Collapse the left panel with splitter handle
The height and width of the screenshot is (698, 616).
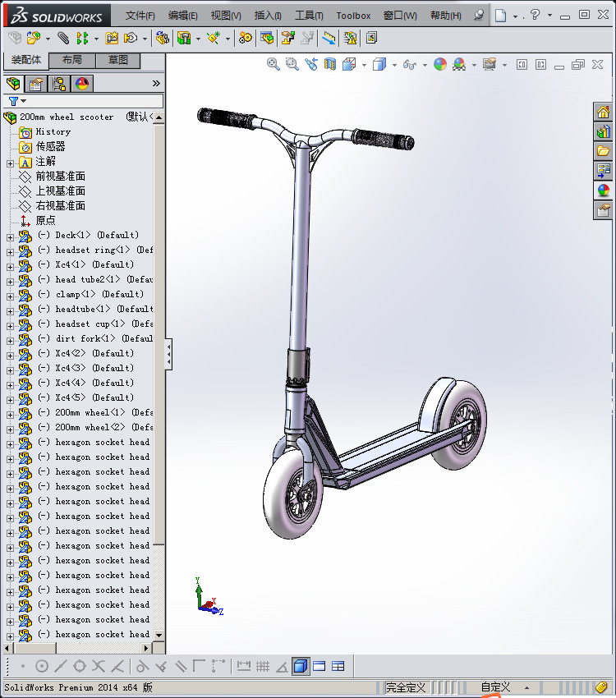[168, 354]
